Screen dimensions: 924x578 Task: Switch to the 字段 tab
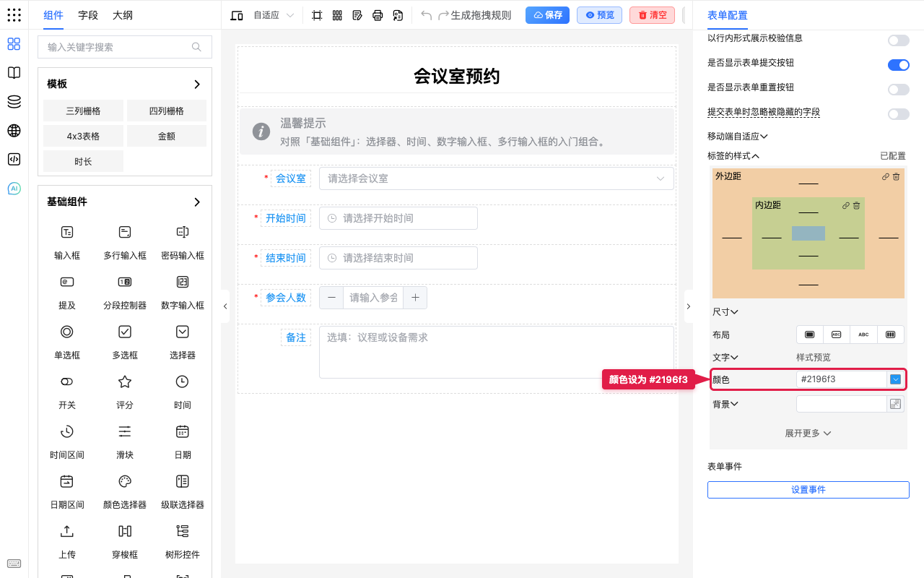(88, 15)
